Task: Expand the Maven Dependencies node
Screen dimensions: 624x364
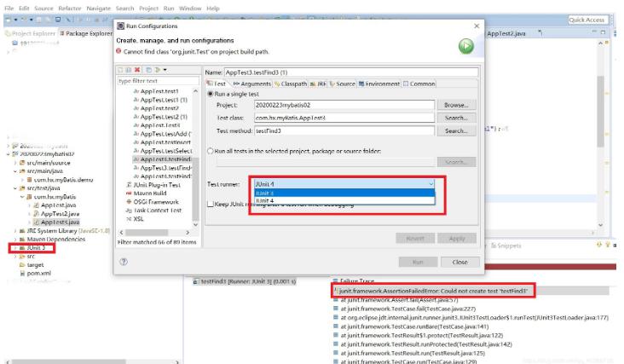Action: click(15, 239)
